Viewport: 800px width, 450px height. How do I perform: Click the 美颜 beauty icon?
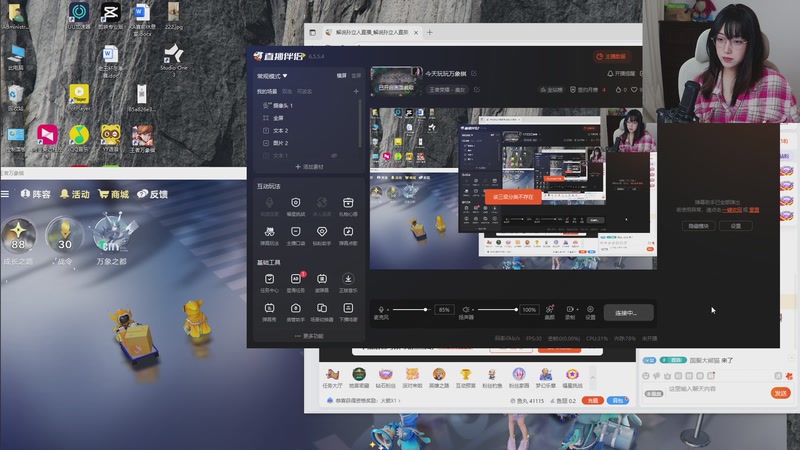coord(549,309)
